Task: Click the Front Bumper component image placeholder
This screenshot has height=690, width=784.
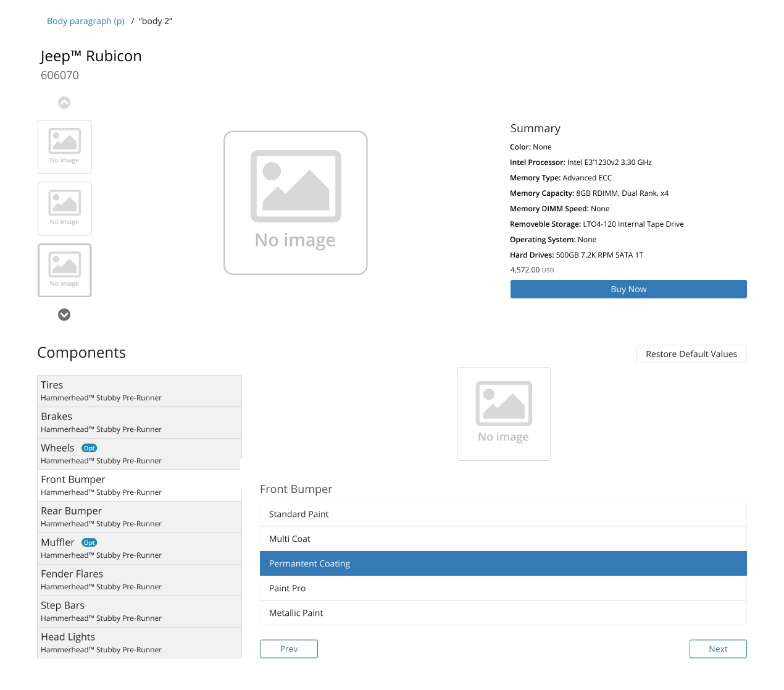Action: point(504,414)
